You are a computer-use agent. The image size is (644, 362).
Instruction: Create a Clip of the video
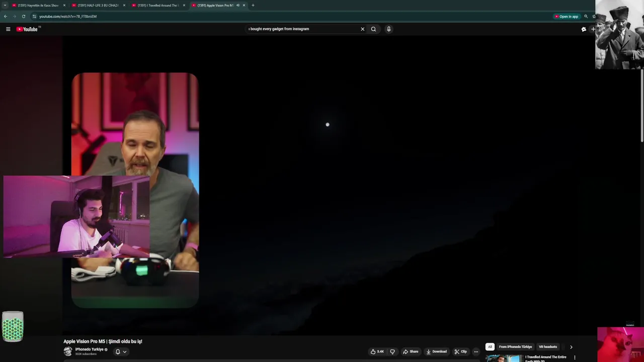pyautogui.click(x=460, y=351)
